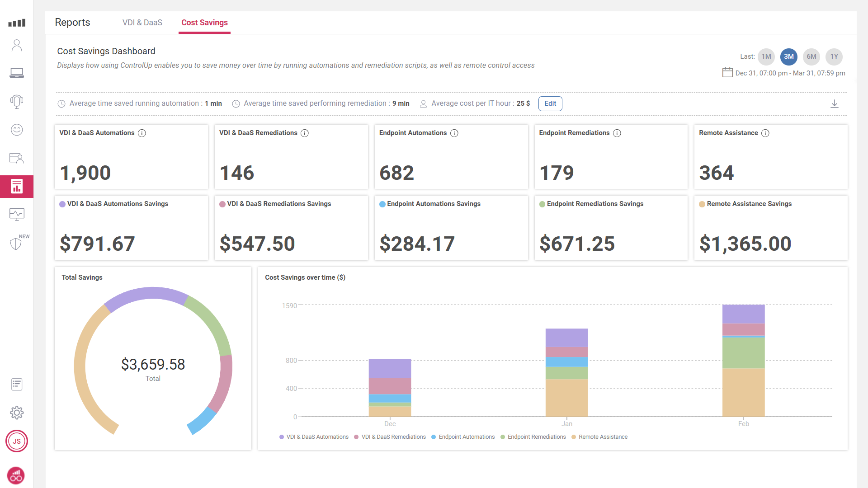This screenshot has width=868, height=488.
Task: Open the laptop devices sidebar icon
Action: (17, 73)
